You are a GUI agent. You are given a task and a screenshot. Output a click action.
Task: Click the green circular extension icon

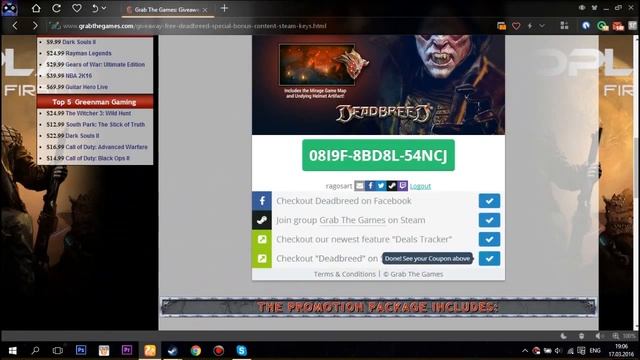tap(602, 26)
